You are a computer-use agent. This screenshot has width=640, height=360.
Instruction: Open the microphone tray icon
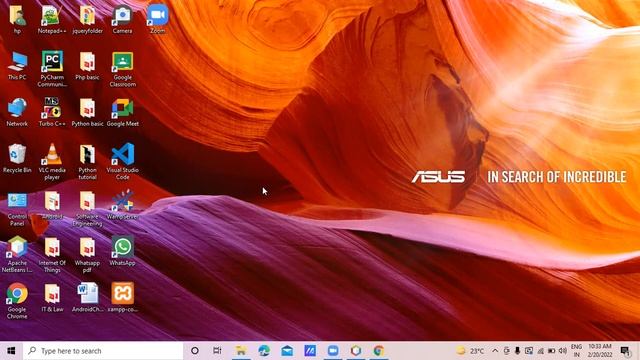517,351
